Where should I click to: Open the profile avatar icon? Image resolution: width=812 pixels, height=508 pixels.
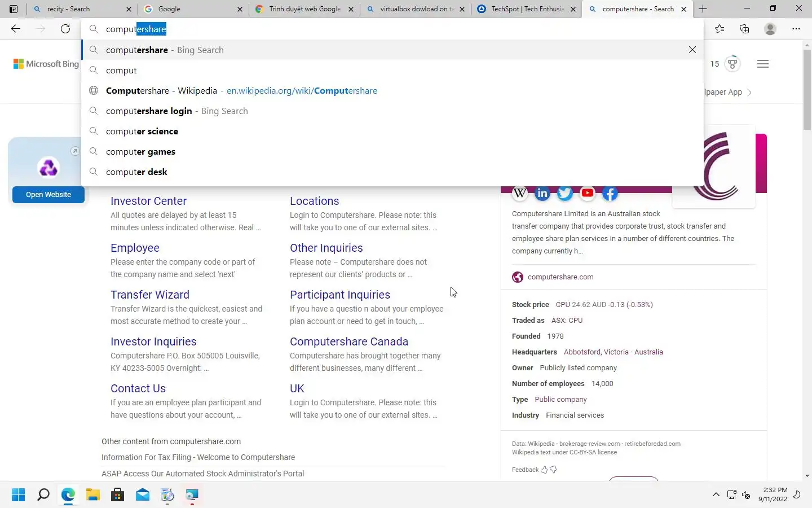[770, 29]
